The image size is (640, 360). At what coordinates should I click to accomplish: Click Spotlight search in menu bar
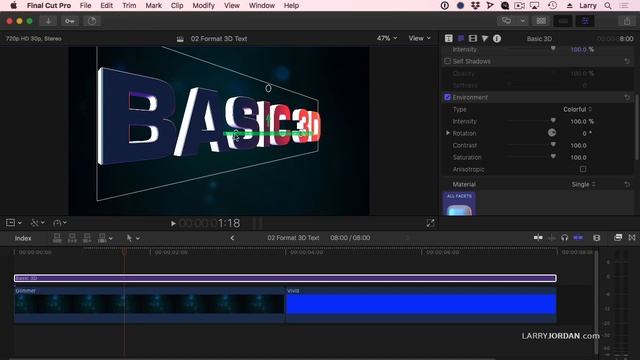click(x=608, y=6)
